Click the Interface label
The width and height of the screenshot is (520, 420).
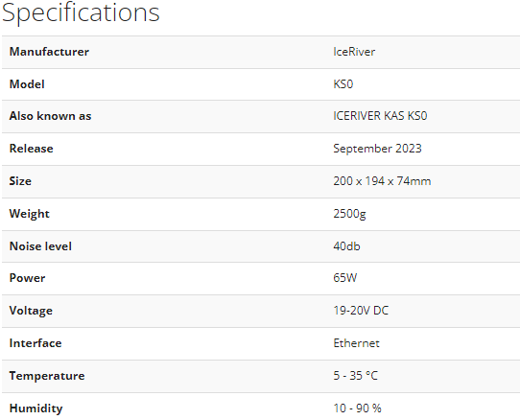coord(35,343)
